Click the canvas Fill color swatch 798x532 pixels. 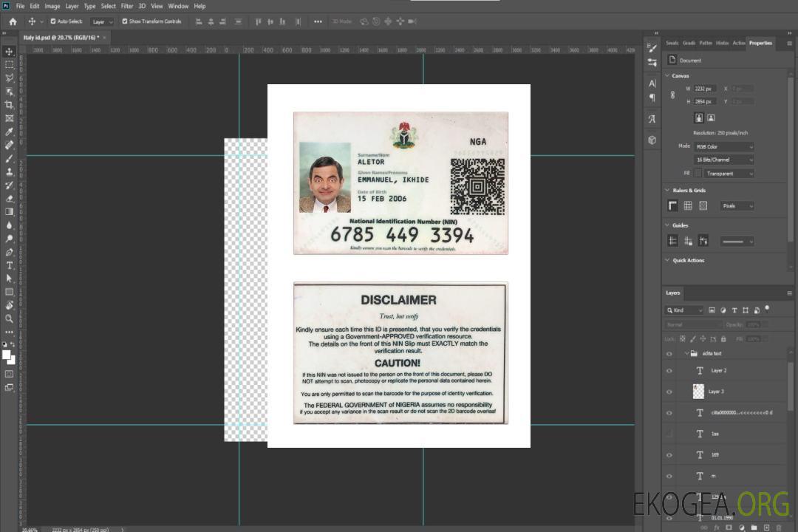click(698, 174)
